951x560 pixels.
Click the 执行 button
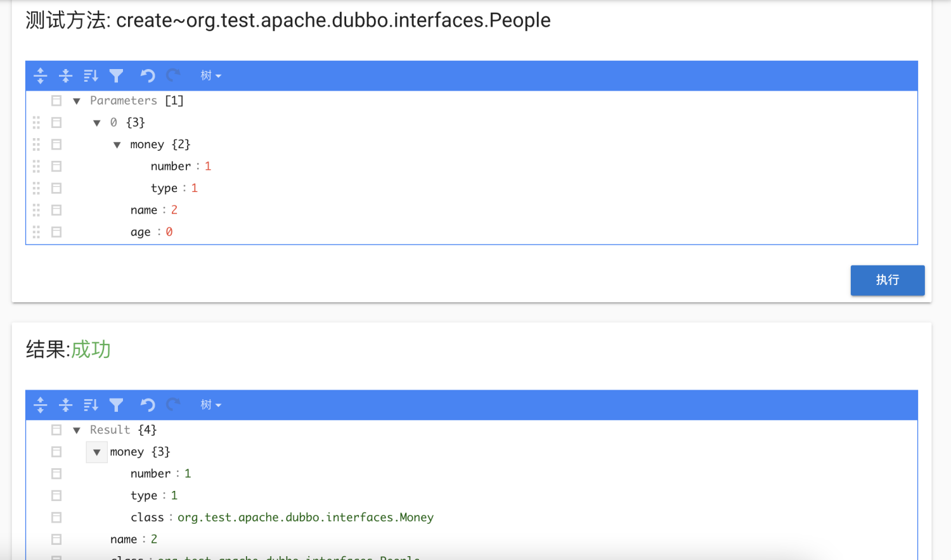click(x=887, y=280)
